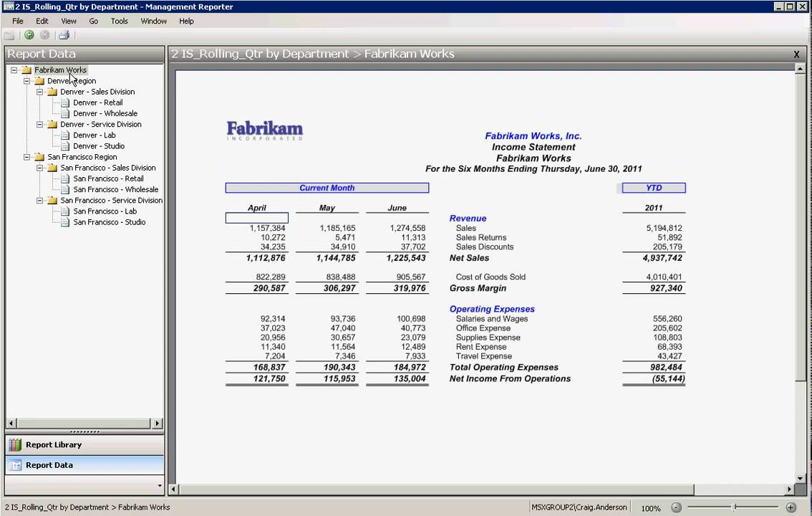The height and width of the screenshot is (516, 812).
Task: Click the Cost of Goods Sold label
Action: tap(490, 277)
